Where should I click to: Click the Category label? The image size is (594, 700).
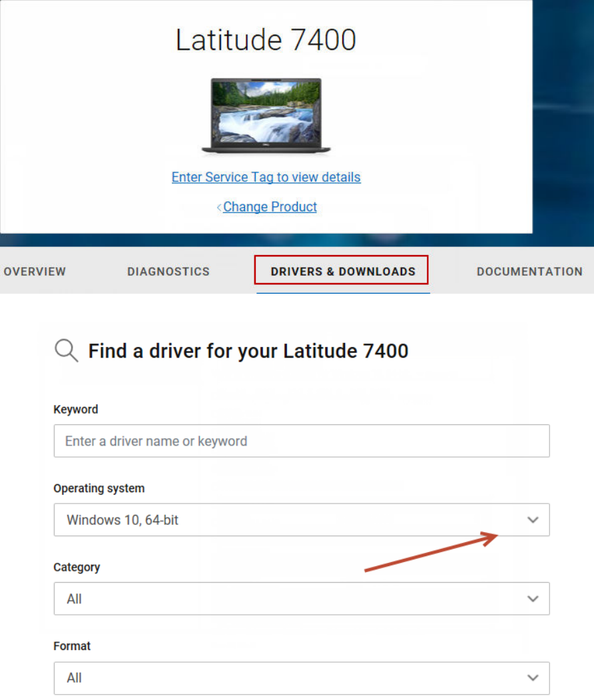tap(77, 567)
